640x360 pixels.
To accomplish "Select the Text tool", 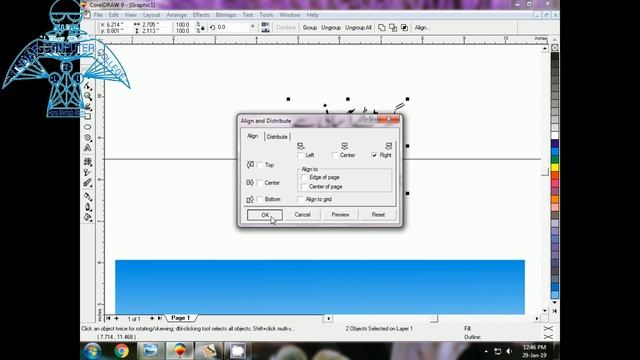I will point(88,148).
